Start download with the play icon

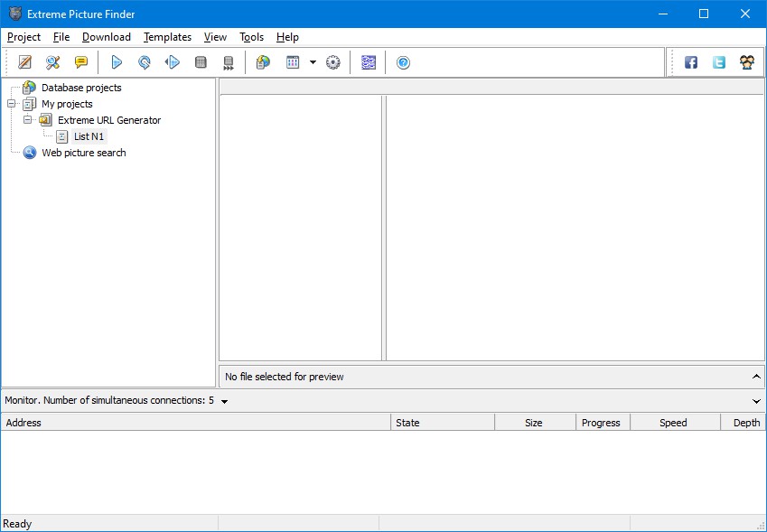117,62
